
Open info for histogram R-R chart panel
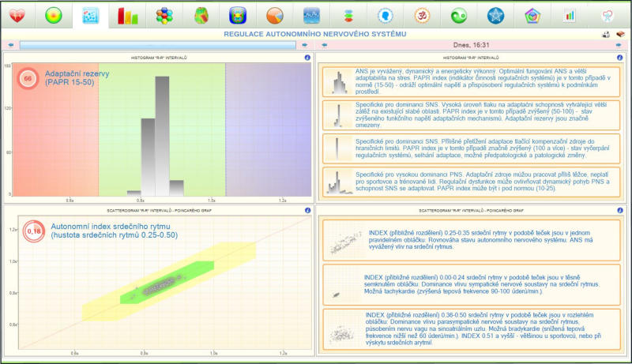click(x=307, y=58)
